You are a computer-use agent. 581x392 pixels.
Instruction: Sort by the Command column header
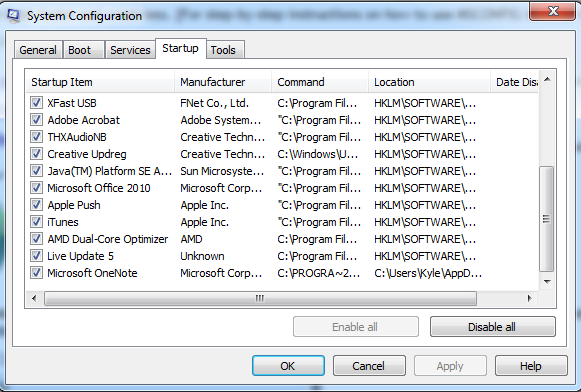[320, 82]
